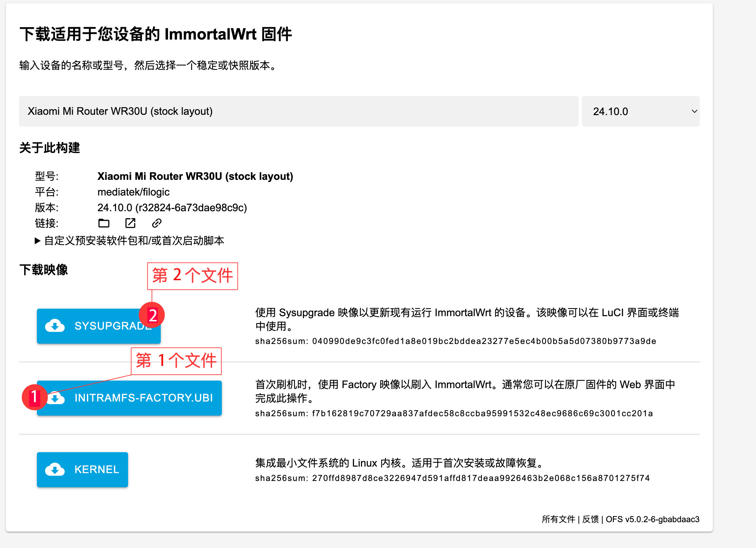Click the red circle numbered 2

[x=152, y=315]
